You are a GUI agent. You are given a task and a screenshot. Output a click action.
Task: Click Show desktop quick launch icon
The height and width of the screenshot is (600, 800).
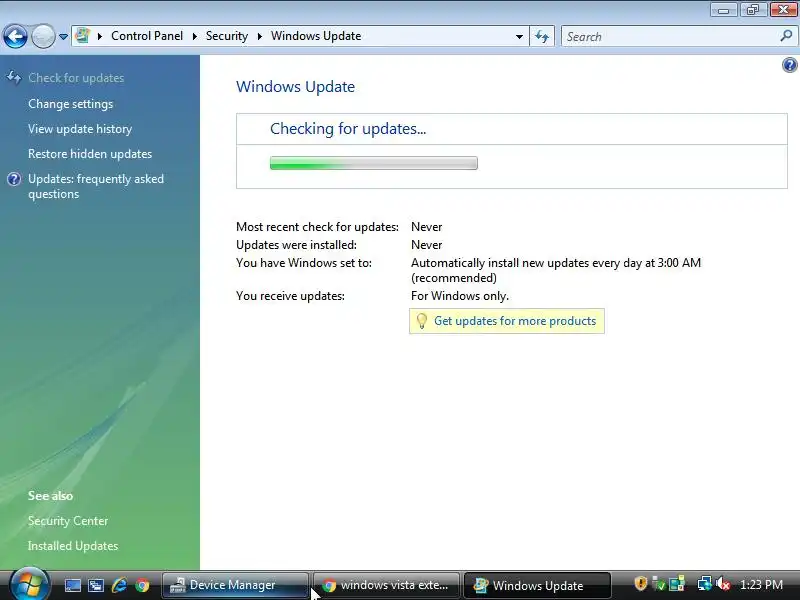72,585
